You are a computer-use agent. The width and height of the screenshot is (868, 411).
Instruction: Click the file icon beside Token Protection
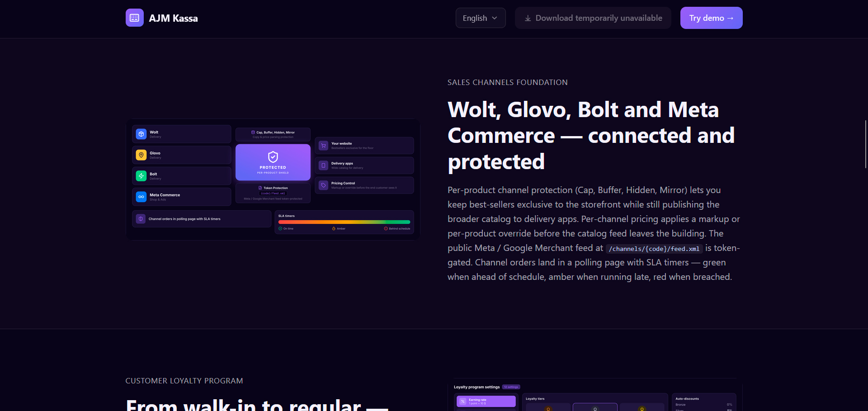[260, 188]
